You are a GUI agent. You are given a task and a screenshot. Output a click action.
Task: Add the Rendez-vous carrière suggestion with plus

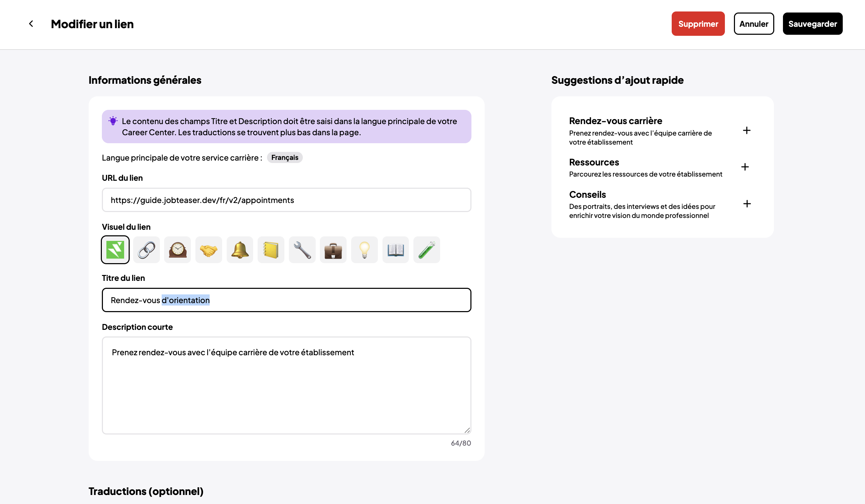click(x=746, y=130)
